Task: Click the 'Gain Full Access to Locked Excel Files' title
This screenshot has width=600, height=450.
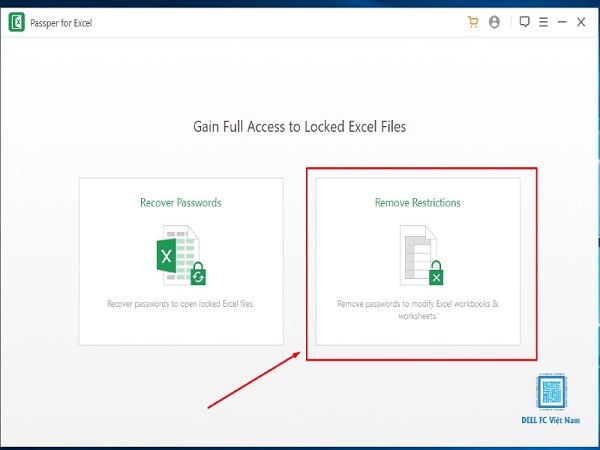Action: (x=300, y=127)
